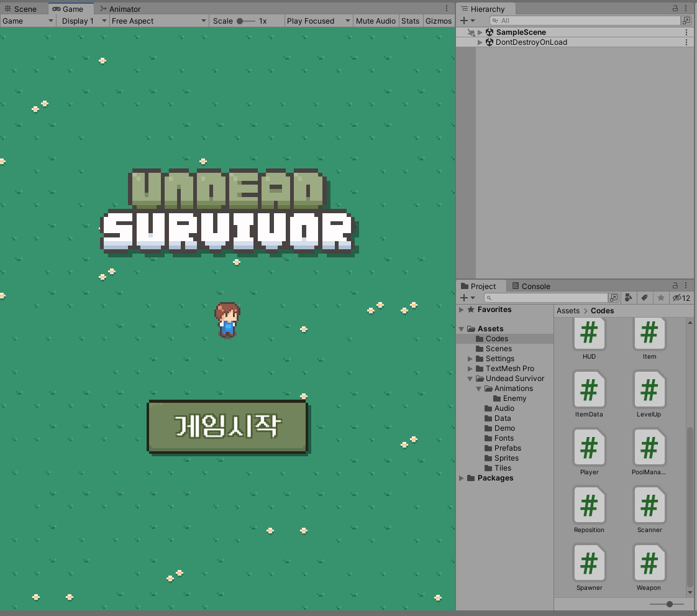Select the Scanner script icon
Image resolution: width=697 pixels, height=616 pixels.
tap(649, 505)
